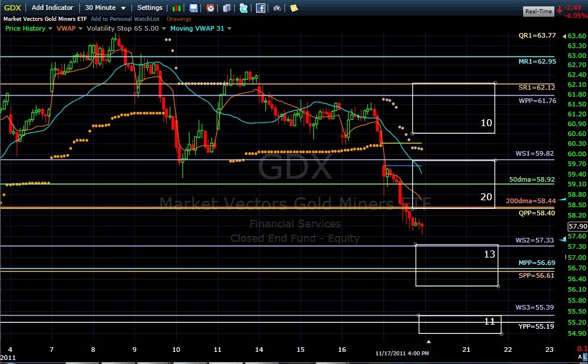
Task: Click the MR1=62.95 pivot label
Action: [538, 61]
